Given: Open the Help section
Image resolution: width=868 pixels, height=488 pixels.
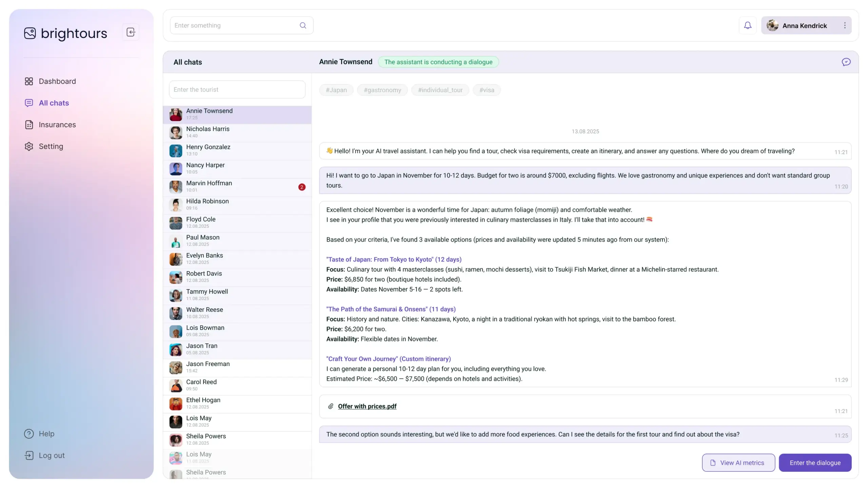Looking at the screenshot, I should click(46, 434).
